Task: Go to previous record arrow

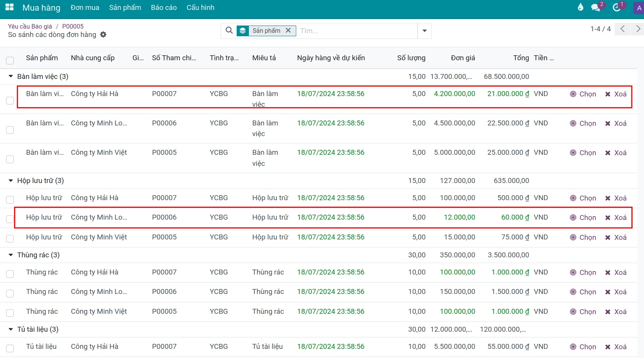Action: pyautogui.click(x=623, y=29)
